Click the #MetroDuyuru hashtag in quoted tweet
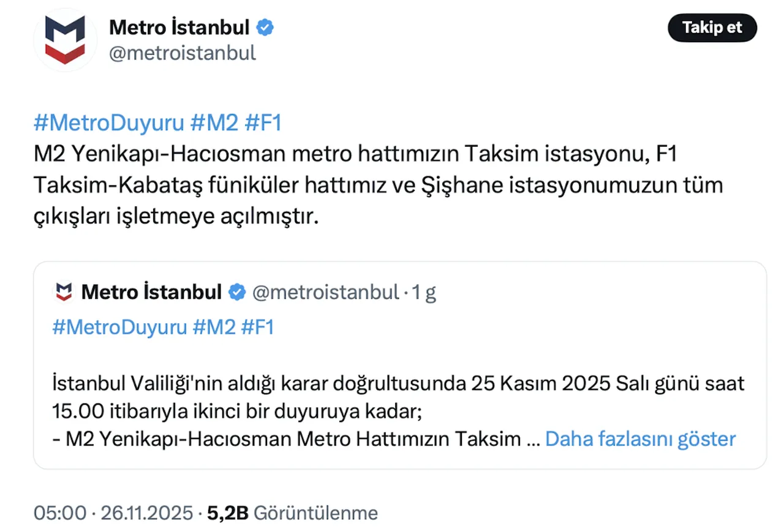 [x=120, y=328]
